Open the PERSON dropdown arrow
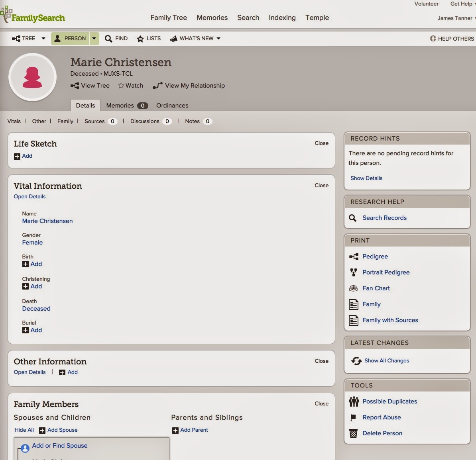Screen dimensions: 476x460 [94, 39]
